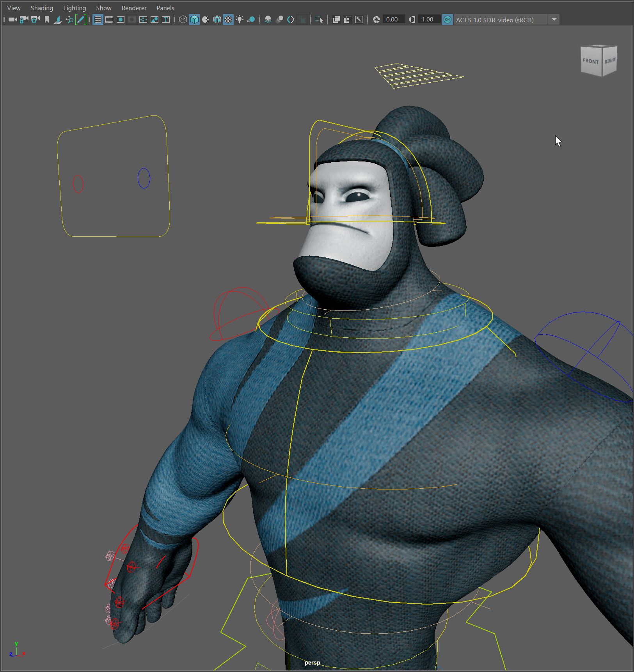Click Wireframe on Shaded icon
The height and width of the screenshot is (672, 634).
[217, 20]
